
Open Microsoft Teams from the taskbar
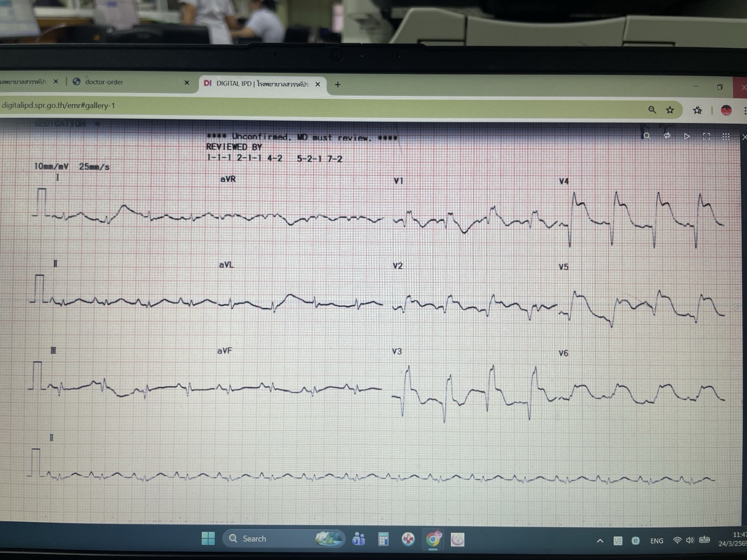point(359,539)
